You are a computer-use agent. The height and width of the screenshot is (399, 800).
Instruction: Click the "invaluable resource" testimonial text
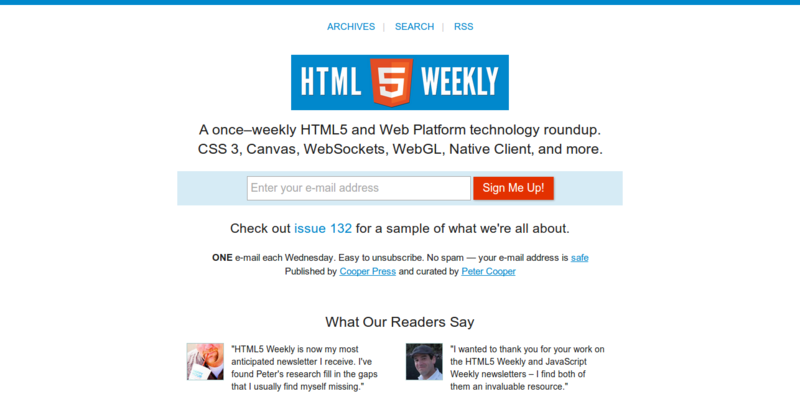point(528,368)
